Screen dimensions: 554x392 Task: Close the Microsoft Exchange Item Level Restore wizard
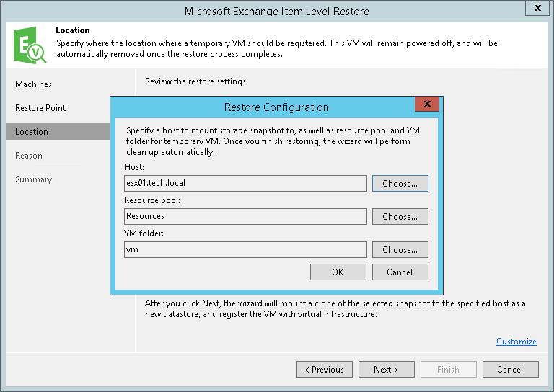tap(537, 8)
